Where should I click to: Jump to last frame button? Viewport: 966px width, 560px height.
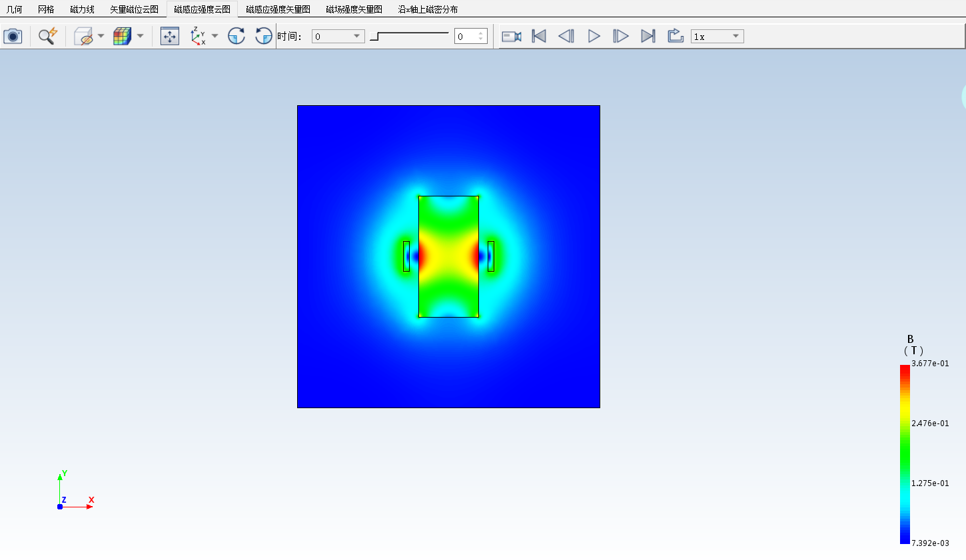648,36
